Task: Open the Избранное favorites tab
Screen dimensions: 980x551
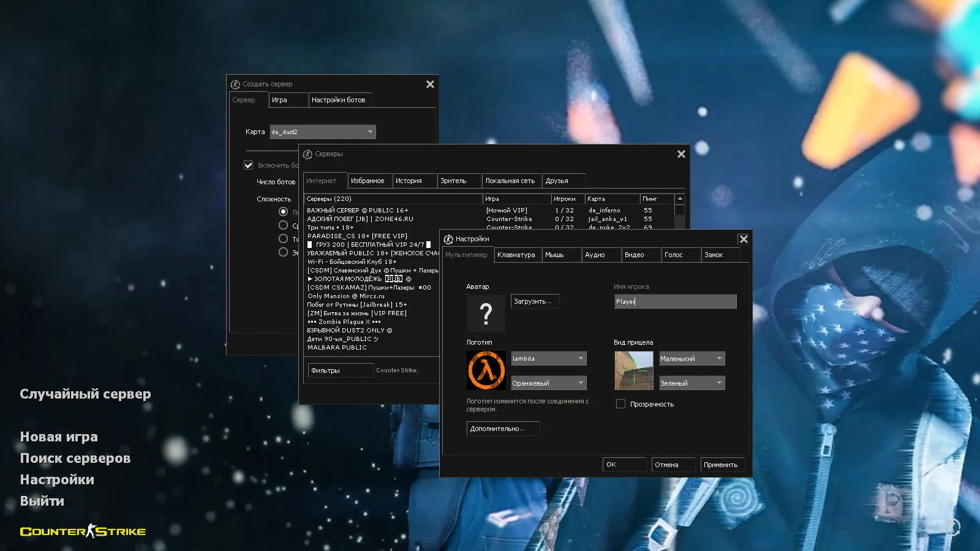Action: tap(367, 181)
